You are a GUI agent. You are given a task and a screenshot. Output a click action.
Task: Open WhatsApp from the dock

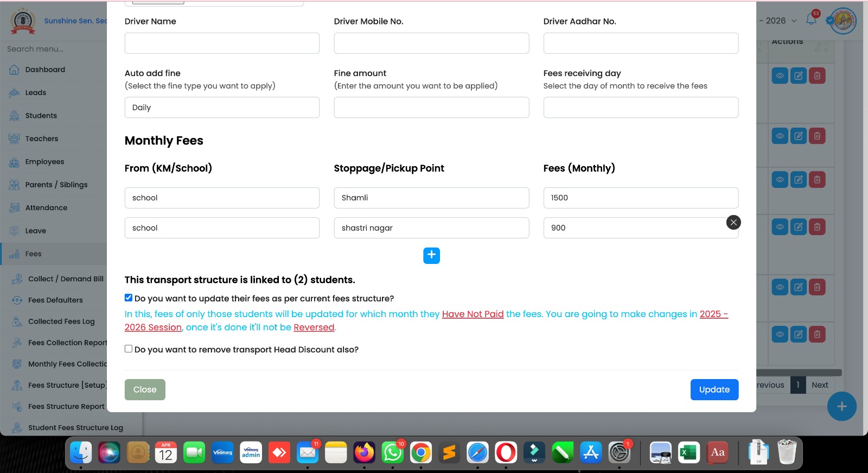coord(392,452)
